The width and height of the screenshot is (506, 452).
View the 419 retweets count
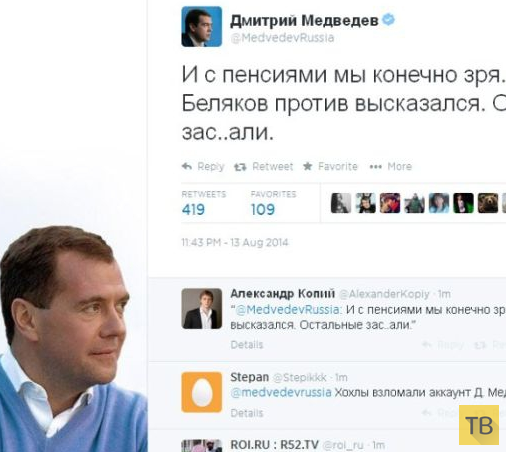click(193, 210)
